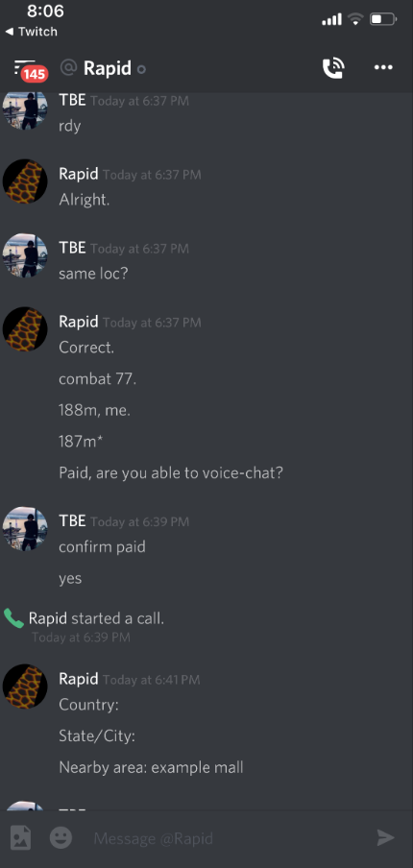The width and height of the screenshot is (413, 868).
Task: Return to Twitch via back link
Action: click(32, 32)
